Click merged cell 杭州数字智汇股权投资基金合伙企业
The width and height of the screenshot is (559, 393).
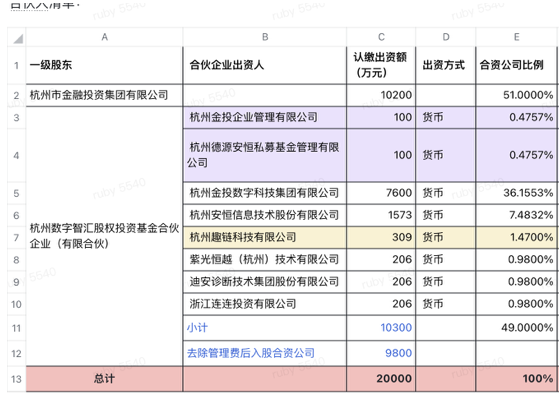pyautogui.click(x=104, y=236)
